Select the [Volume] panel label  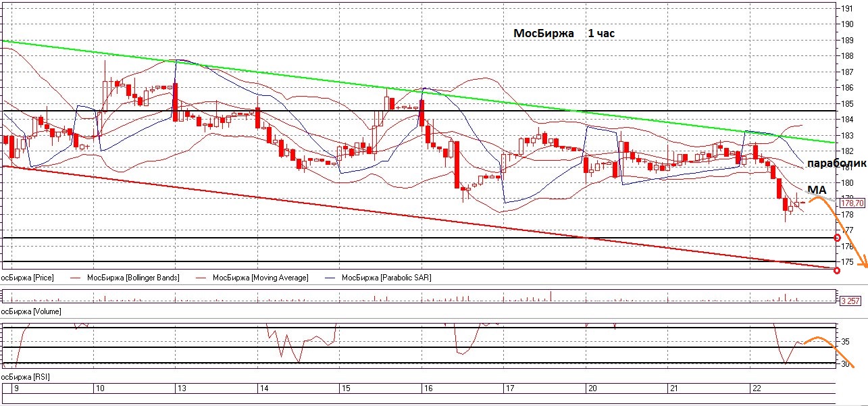point(30,311)
